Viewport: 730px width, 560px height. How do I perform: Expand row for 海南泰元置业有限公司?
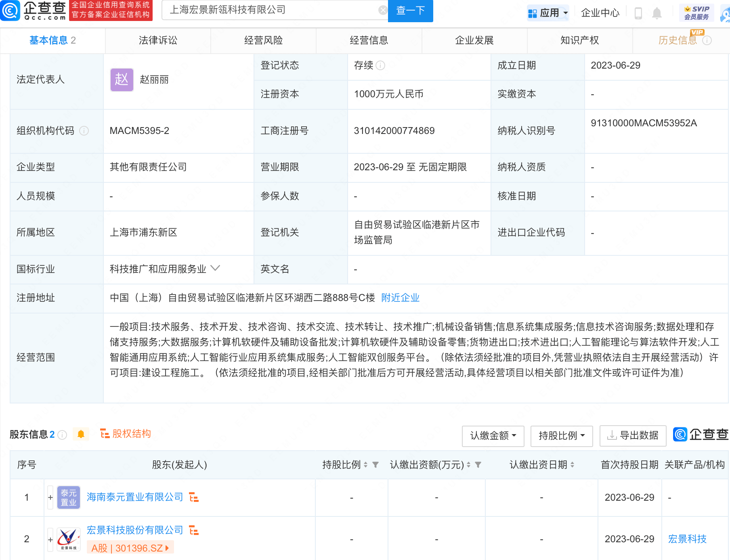(x=50, y=497)
